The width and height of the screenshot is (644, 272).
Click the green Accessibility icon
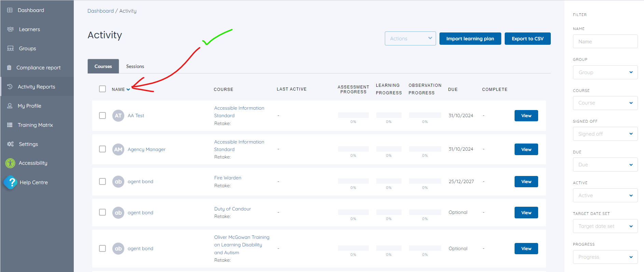pyautogui.click(x=10, y=163)
